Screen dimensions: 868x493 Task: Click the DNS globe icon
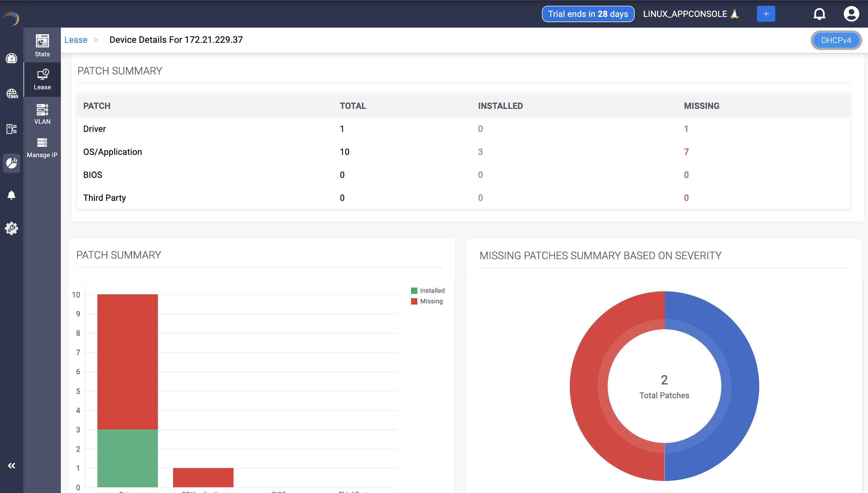(x=11, y=93)
